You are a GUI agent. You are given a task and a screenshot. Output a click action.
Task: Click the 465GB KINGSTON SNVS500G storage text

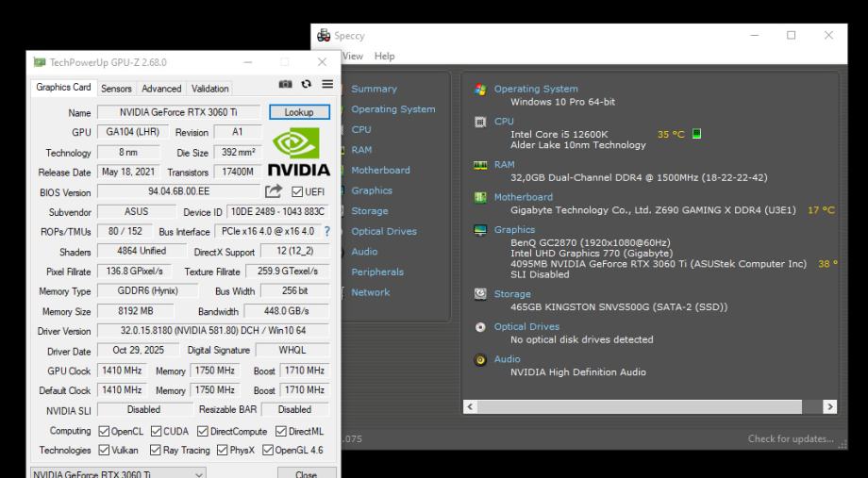point(619,306)
